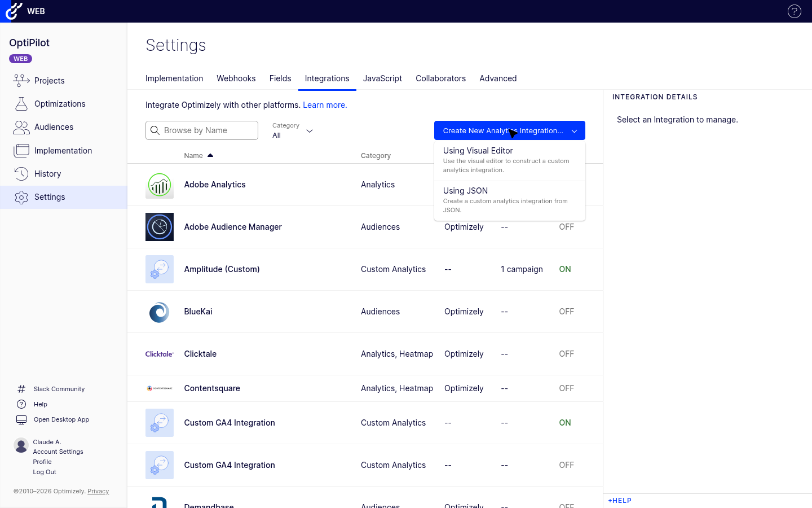Click OFF status for Adobe Audience Manager
Viewport: 812px width, 508px height.
tap(566, 227)
